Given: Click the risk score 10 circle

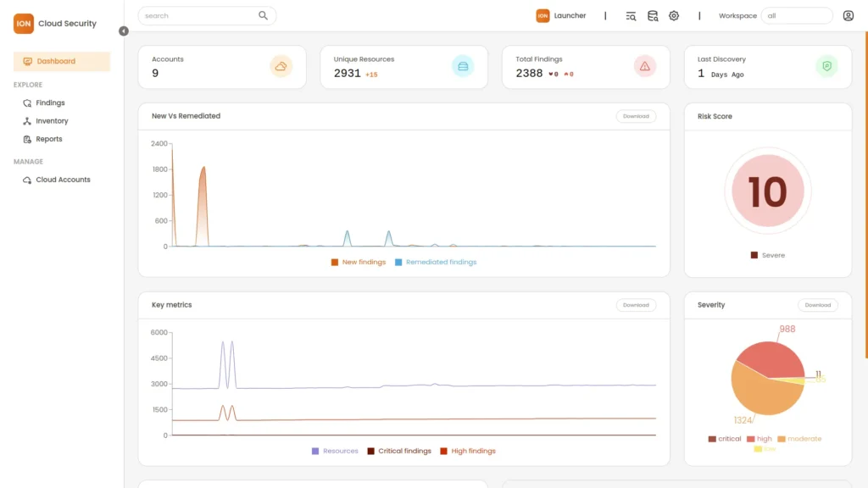Looking at the screenshot, I should [x=768, y=191].
